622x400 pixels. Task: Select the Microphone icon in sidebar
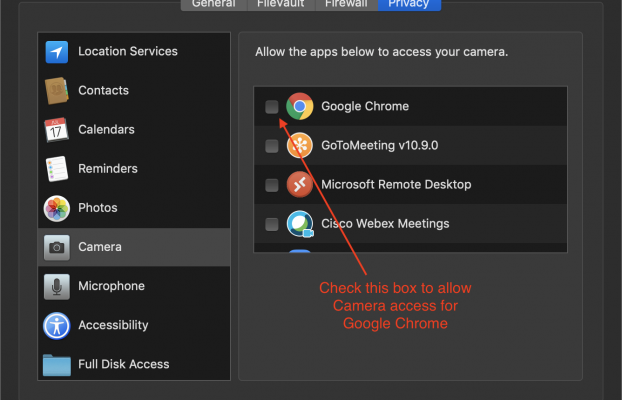pos(57,286)
